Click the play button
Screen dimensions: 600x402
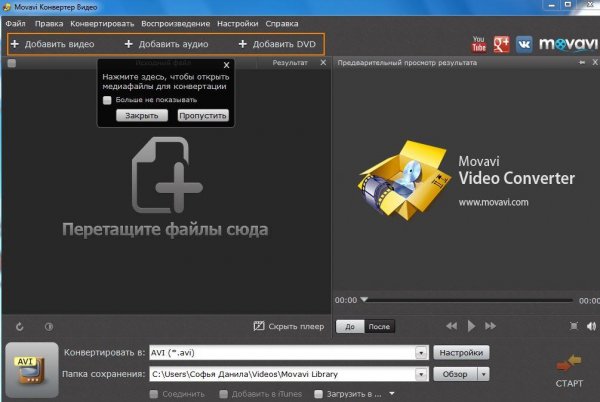click(471, 326)
